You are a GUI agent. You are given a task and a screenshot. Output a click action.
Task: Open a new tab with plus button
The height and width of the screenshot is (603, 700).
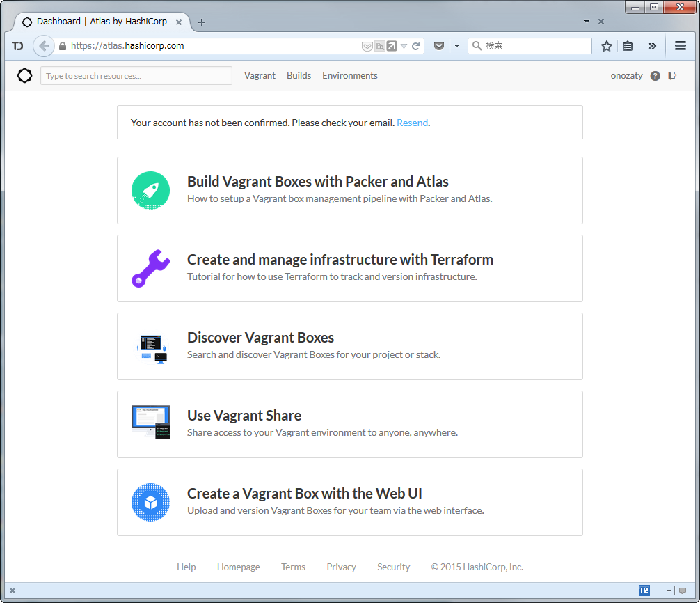[x=202, y=22]
